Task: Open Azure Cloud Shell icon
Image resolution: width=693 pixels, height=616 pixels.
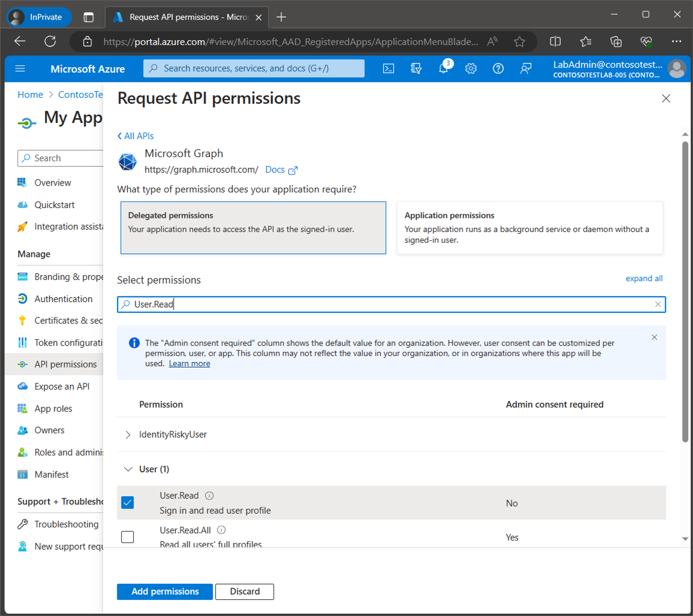Action: (x=388, y=69)
